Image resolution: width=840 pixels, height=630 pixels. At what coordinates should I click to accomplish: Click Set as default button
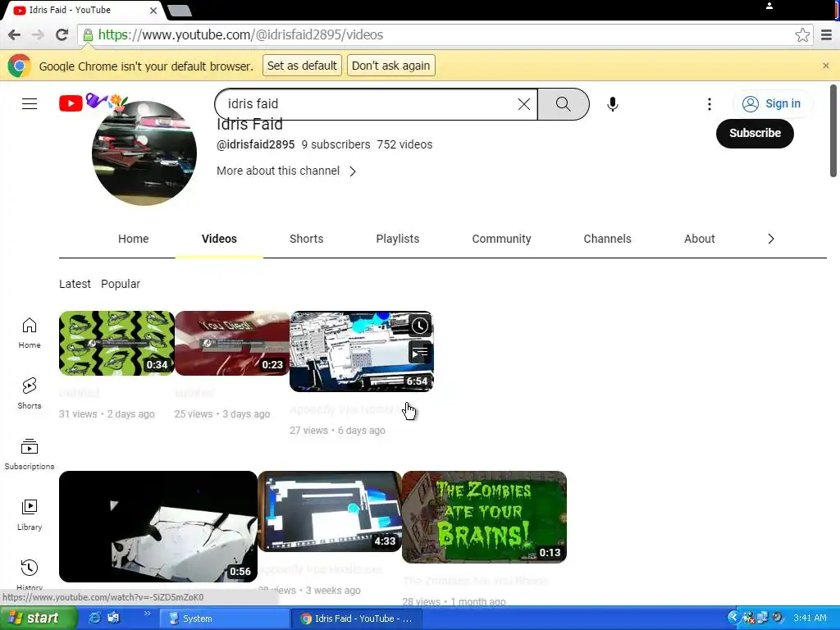tap(302, 66)
